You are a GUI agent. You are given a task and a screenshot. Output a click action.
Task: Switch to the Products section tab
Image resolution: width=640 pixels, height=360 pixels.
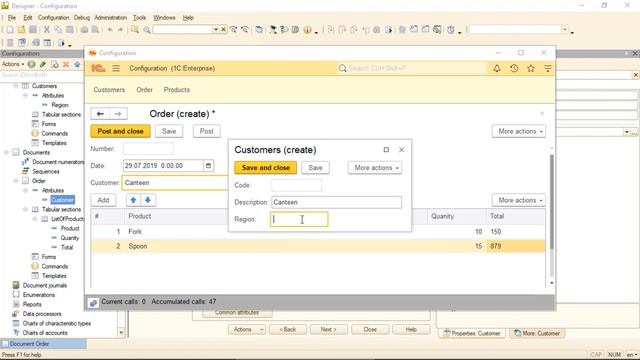pyautogui.click(x=177, y=90)
